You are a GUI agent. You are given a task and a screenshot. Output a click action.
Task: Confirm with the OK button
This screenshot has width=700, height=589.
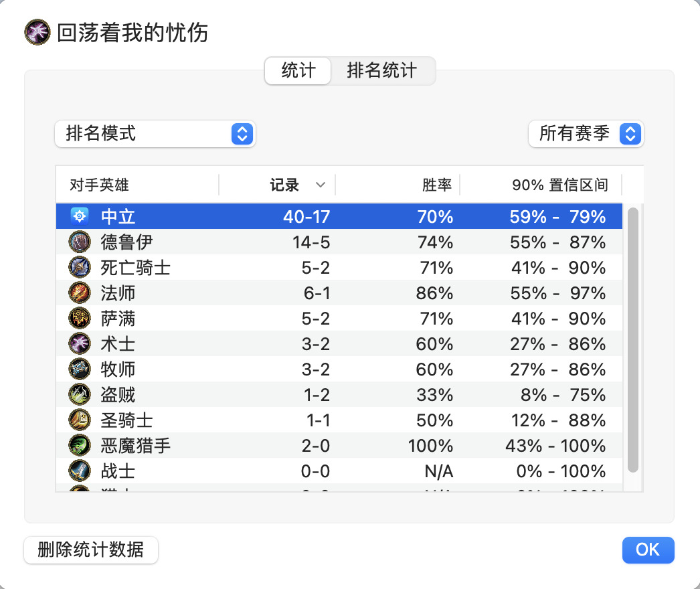coord(648,550)
